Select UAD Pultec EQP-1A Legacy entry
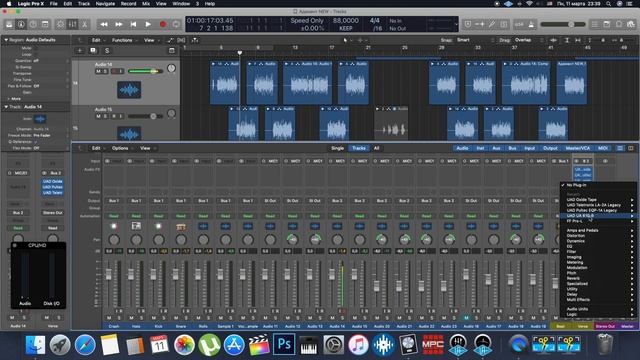The height and width of the screenshot is (360, 640). (x=598, y=210)
